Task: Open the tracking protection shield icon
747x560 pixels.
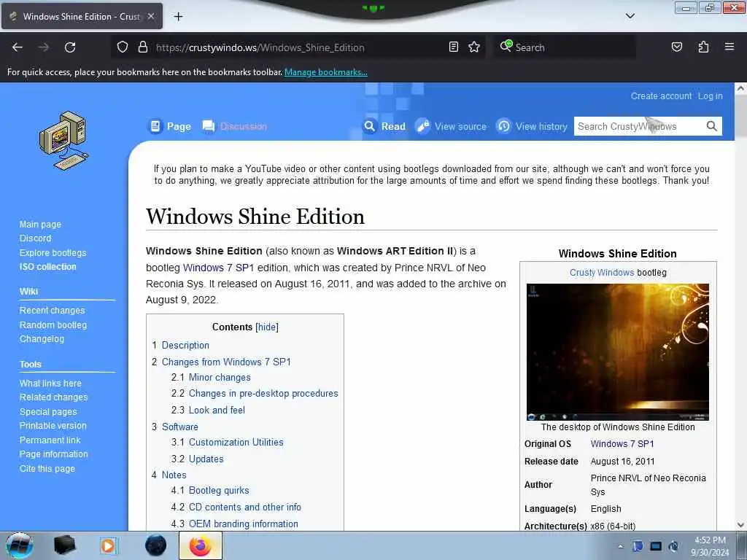Action: (123, 47)
